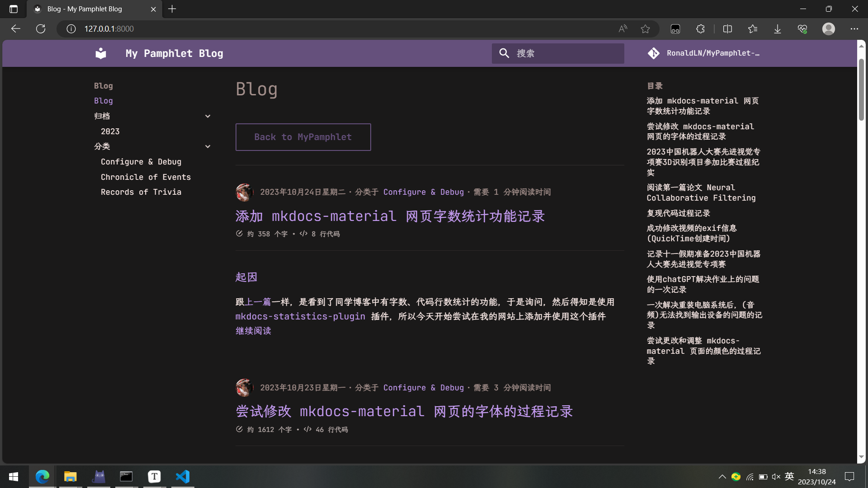Add page to favorites star icon
Image resolution: width=868 pixels, height=488 pixels.
coord(645,29)
